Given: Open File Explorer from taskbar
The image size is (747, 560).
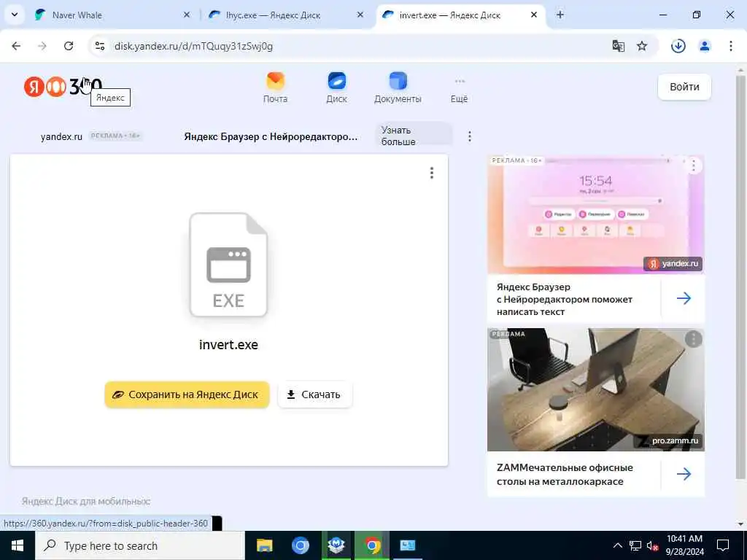Looking at the screenshot, I should 264,545.
